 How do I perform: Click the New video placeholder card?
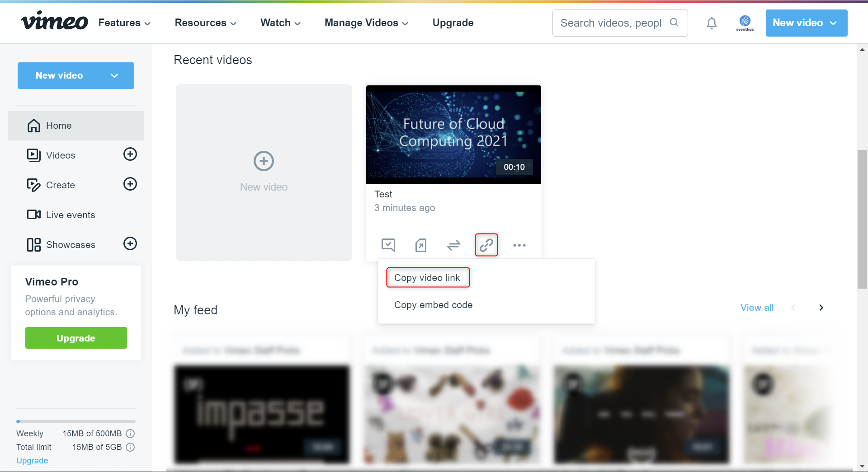264,173
